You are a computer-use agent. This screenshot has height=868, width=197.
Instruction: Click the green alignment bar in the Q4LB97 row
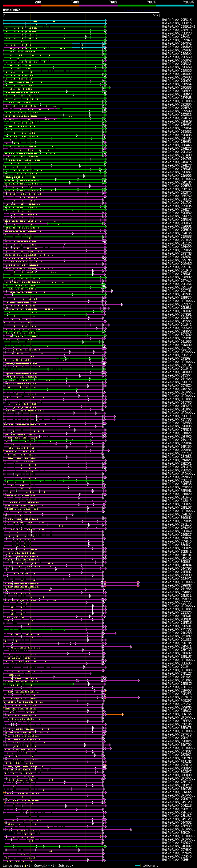54,846
